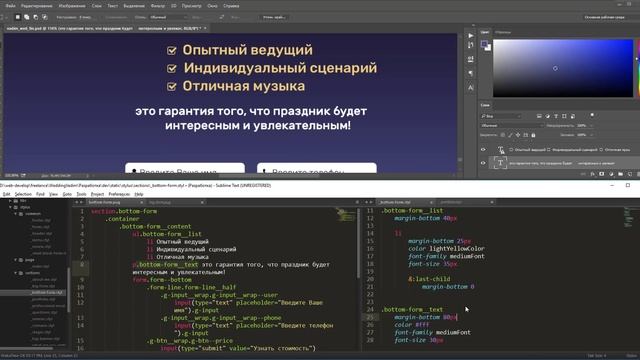Image resolution: width=640 pixels, height=360 pixels.
Task: Click the foreground color swatch
Action: pos(484,44)
